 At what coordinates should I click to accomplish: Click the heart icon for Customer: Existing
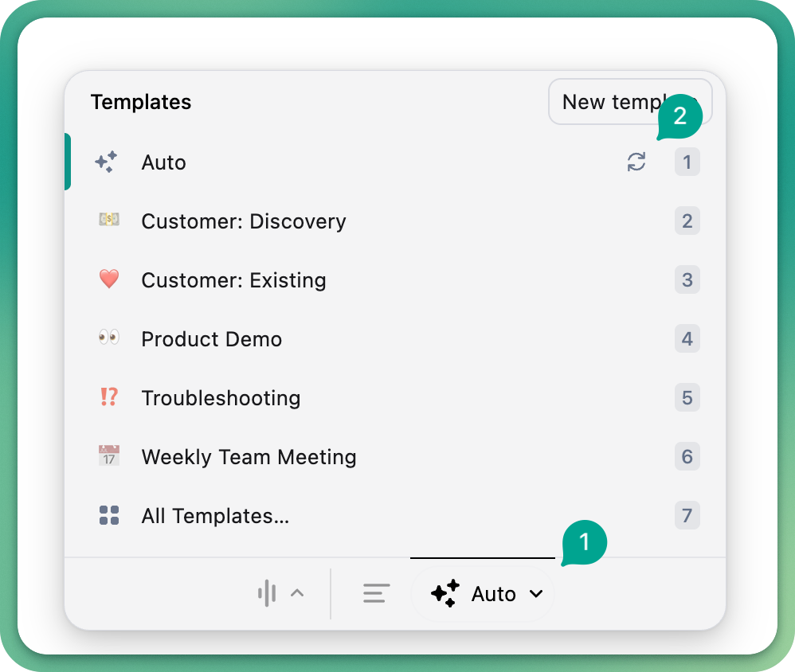click(x=108, y=279)
